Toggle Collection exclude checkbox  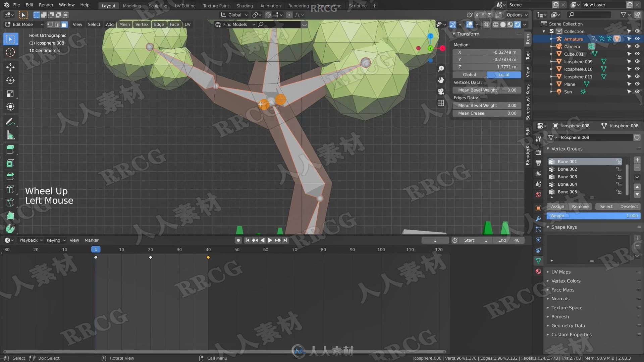[x=551, y=32]
